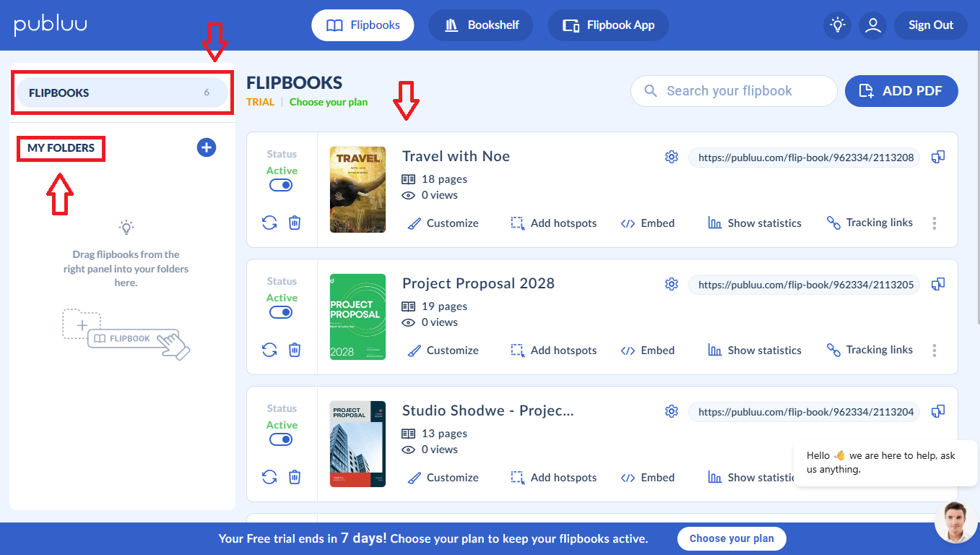Open settings gear for Travel with Noe
Image resolution: width=980 pixels, height=555 pixels.
pyautogui.click(x=672, y=157)
